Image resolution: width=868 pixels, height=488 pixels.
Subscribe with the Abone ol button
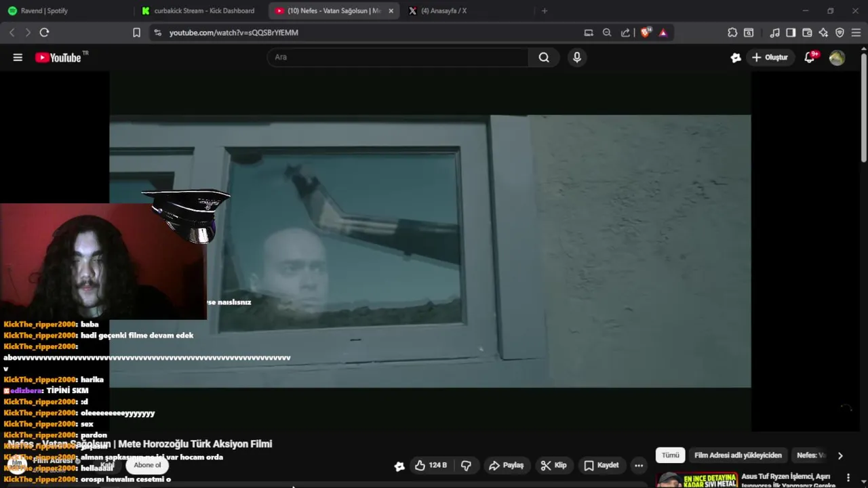point(147,465)
